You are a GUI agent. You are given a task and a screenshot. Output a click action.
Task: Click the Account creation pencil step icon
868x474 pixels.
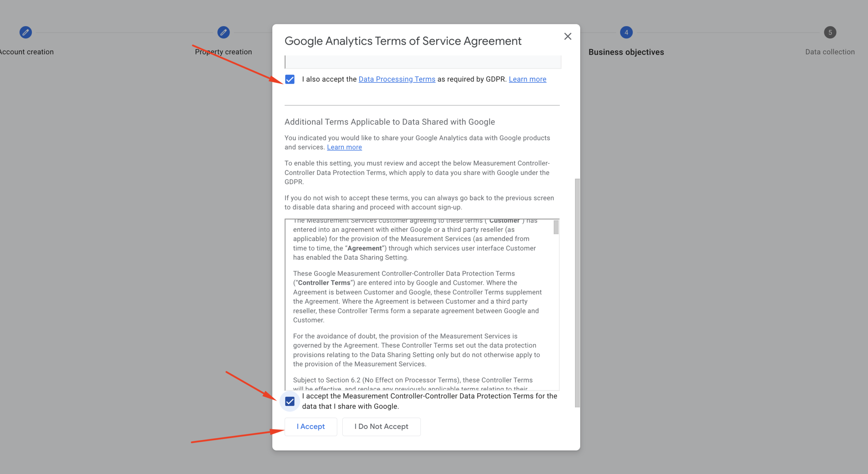click(x=25, y=33)
